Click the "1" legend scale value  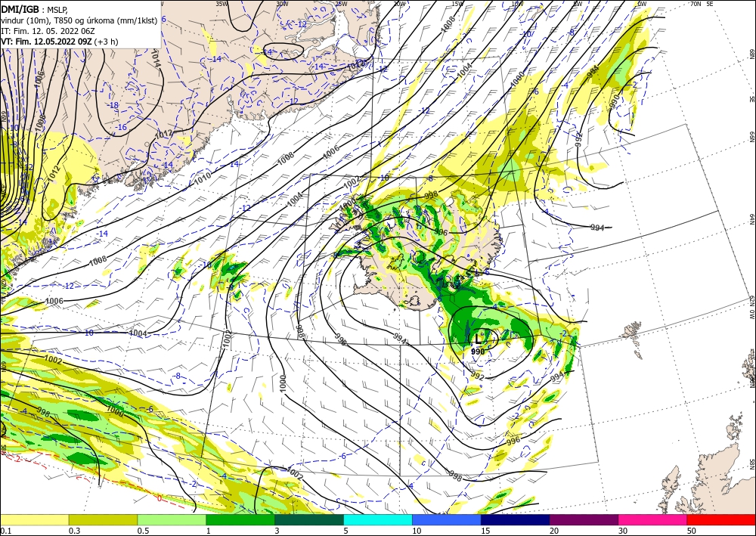209,531
